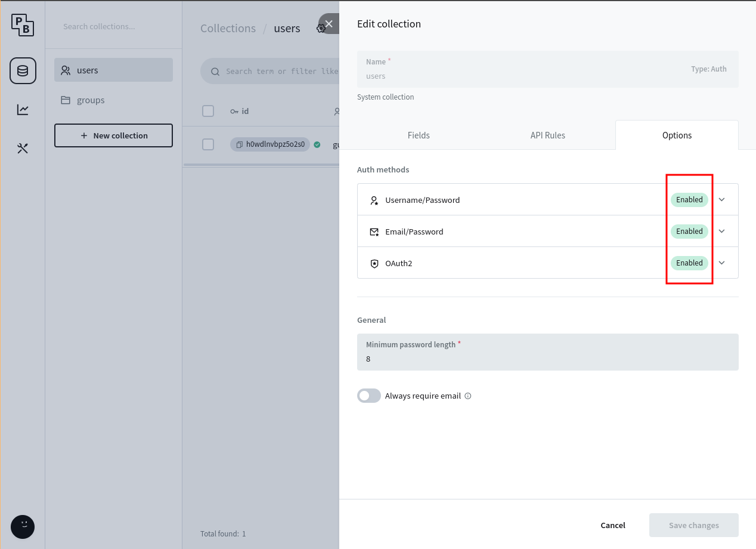Screen dimensions: 756x549
Task: Click the admin avatar icon
Action: 23,527
